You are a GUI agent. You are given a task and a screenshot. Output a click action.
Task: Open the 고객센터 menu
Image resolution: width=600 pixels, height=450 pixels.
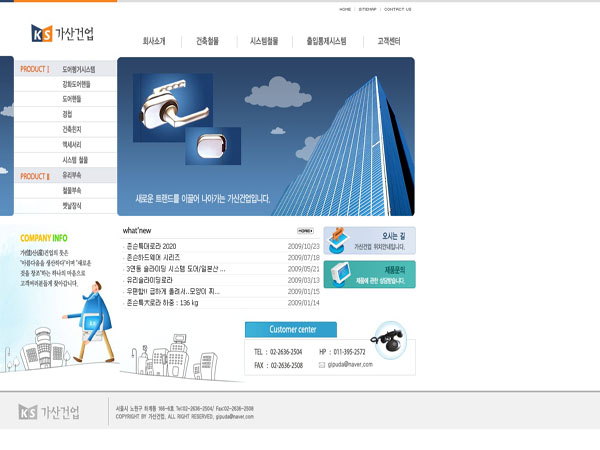[389, 42]
